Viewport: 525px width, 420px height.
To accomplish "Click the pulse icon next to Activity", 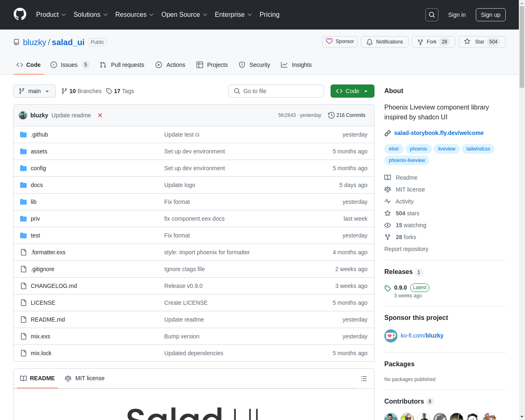I will click(x=388, y=201).
